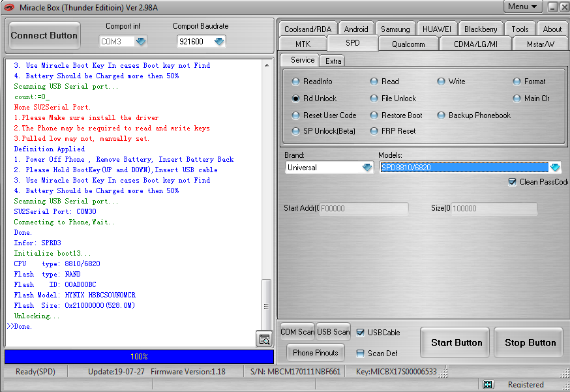Click the log line Unlocking...
Viewport: 570px width, 392px height.
[x=37, y=316]
